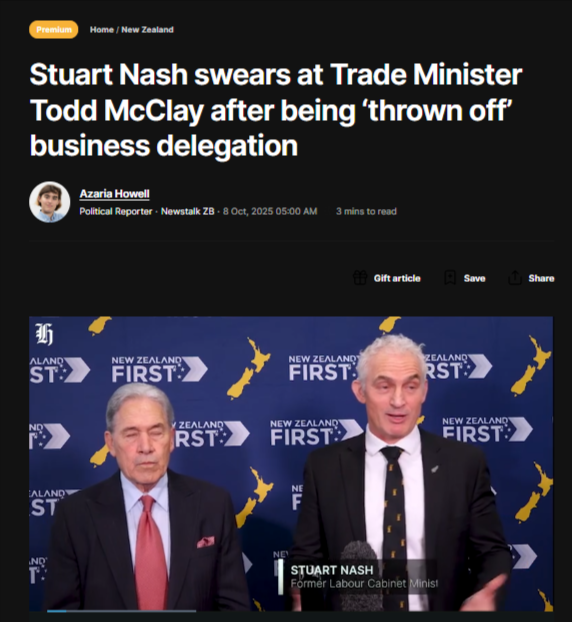Click the Share upload icon
Viewport: 572px width, 622px height.
pos(514,278)
